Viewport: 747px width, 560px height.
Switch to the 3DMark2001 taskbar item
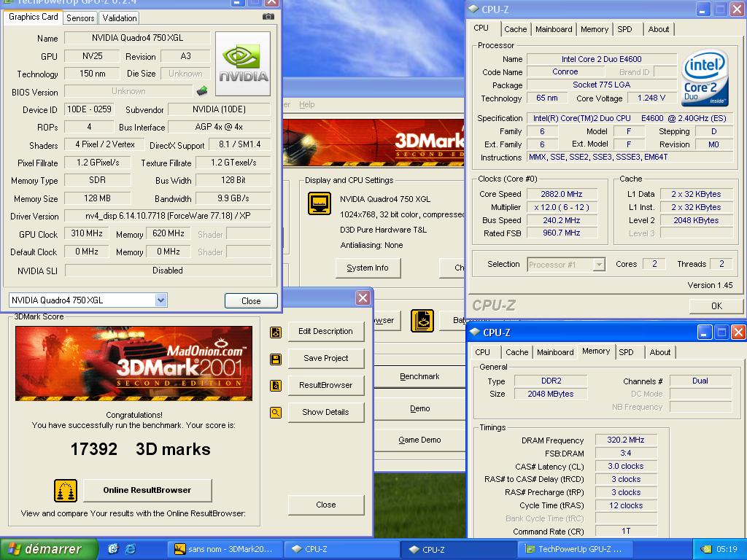click(x=225, y=549)
